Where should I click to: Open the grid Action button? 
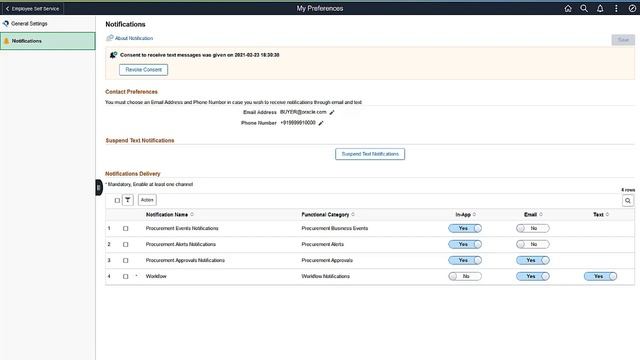pos(147,200)
